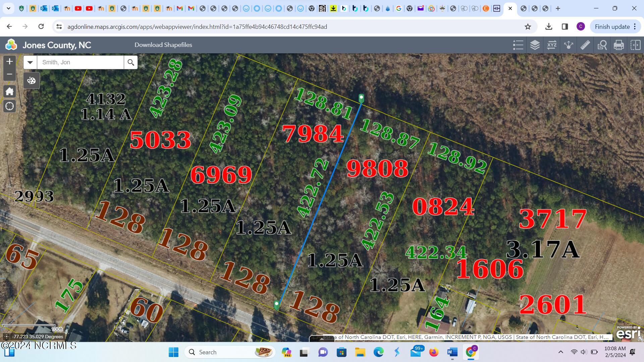Open the directional arrows point tool widget
Viewport: 644px width, 362px height.
(x=568, y=45)
